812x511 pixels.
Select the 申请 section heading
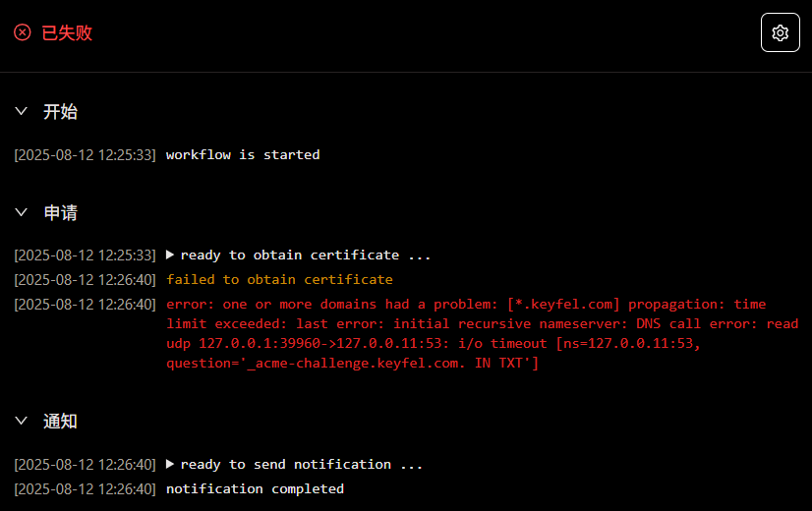point(60,212)
